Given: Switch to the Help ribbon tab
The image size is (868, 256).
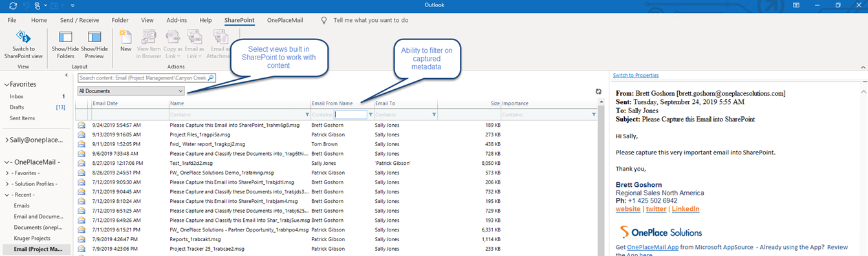Looking at the screenshot, I should [206, 20].
